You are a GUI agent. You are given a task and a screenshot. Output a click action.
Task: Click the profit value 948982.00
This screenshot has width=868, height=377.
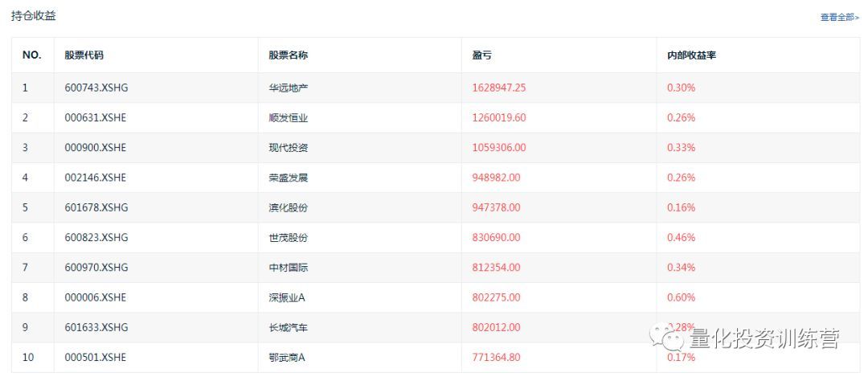[496, 178]
